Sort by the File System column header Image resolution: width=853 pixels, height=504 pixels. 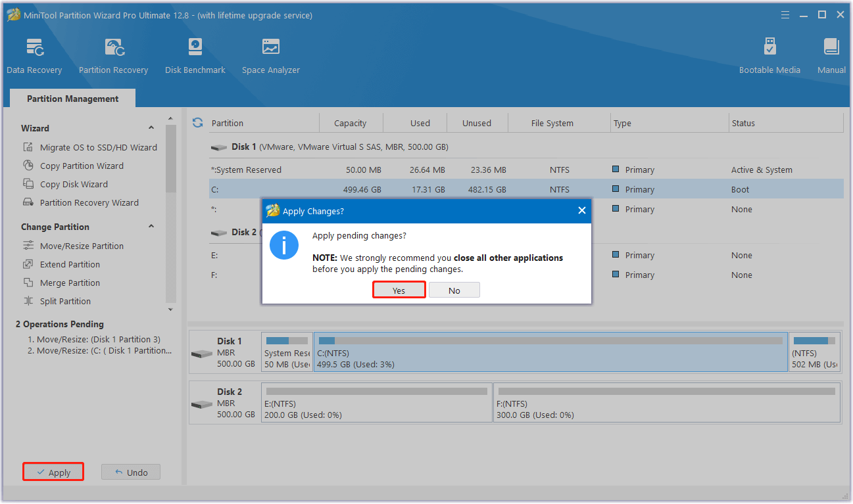[x=552, y=123]
